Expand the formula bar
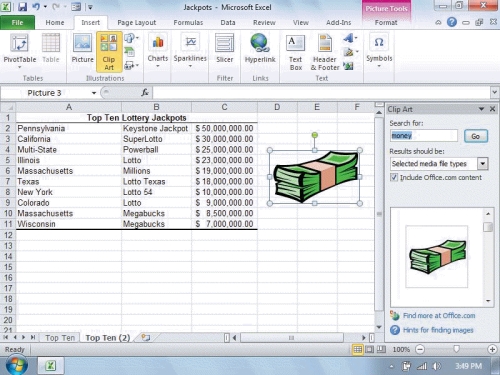 tap(495, 92)
